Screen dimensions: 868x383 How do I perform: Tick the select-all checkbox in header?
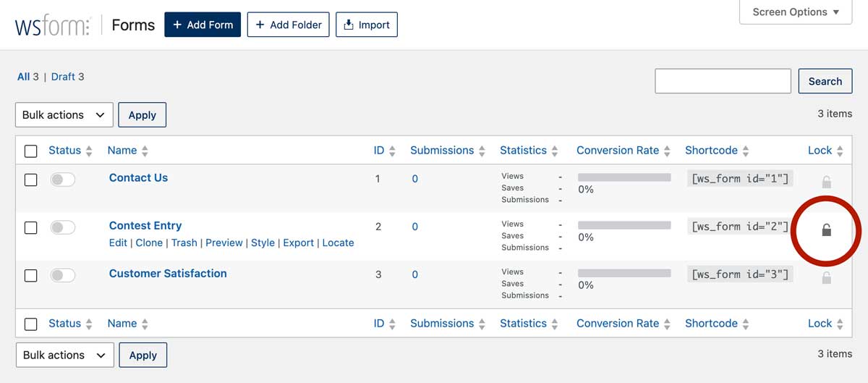coord(30,151)
